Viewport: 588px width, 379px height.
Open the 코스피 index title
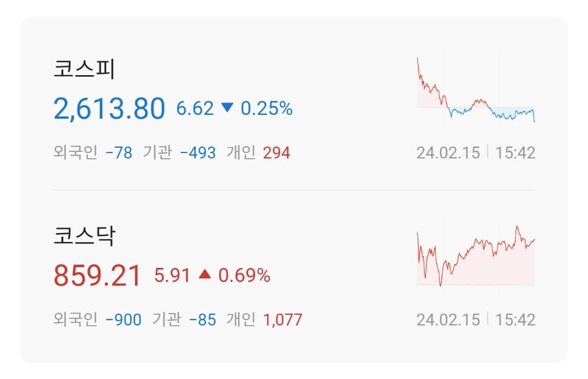click(84, 69)
